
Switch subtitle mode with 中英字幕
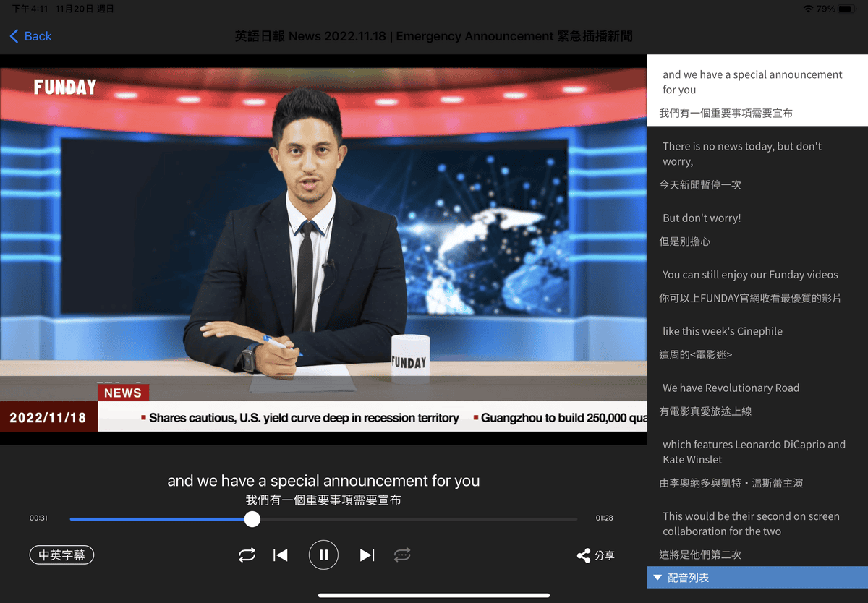61,555
